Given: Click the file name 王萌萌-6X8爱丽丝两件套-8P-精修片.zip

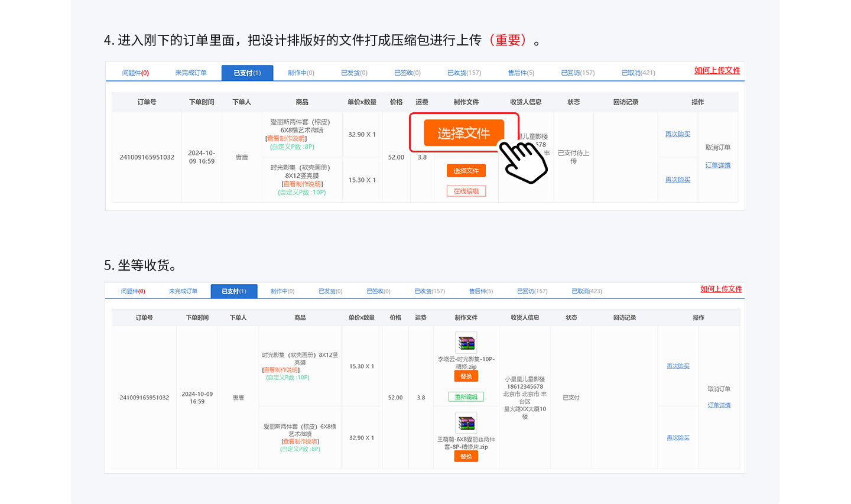Looking at the screenshot, I should click(466, 443).
